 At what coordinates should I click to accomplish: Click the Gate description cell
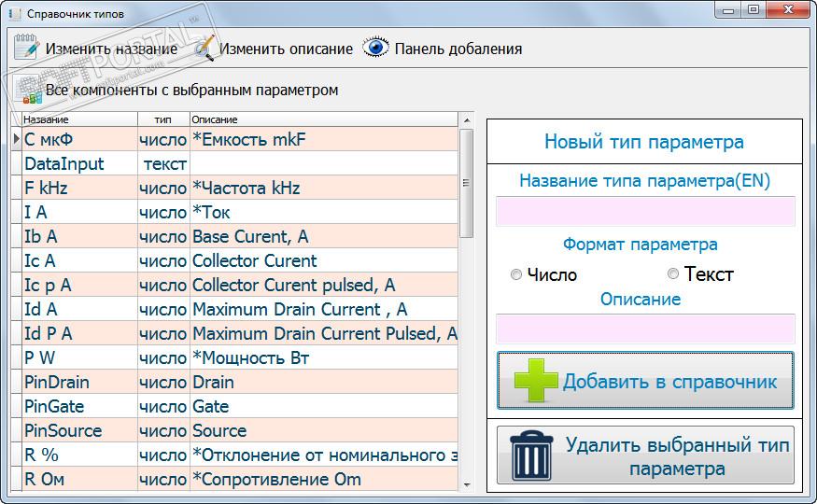(324, 406)
